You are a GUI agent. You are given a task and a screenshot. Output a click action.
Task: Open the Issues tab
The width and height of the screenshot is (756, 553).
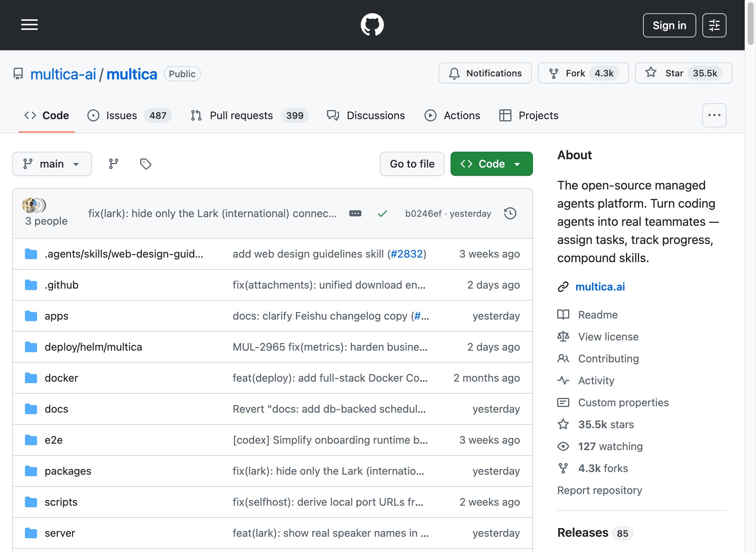129,115
